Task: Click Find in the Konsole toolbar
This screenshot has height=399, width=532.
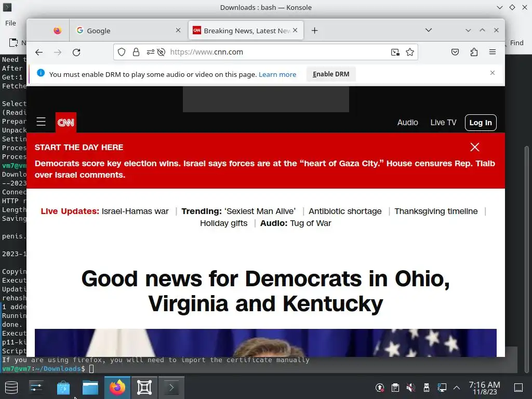Action: [516, 43]
